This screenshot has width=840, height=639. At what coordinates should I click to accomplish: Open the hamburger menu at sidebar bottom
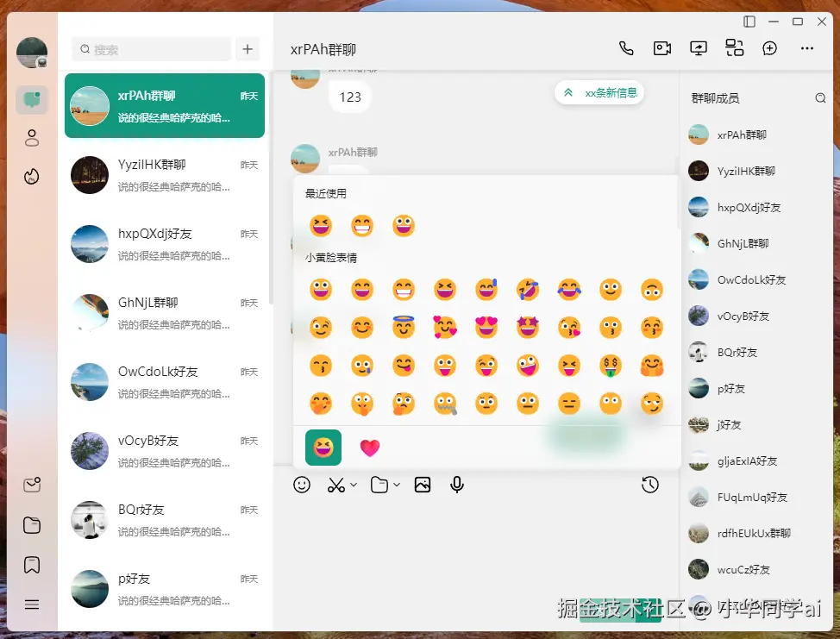point(32,605)
